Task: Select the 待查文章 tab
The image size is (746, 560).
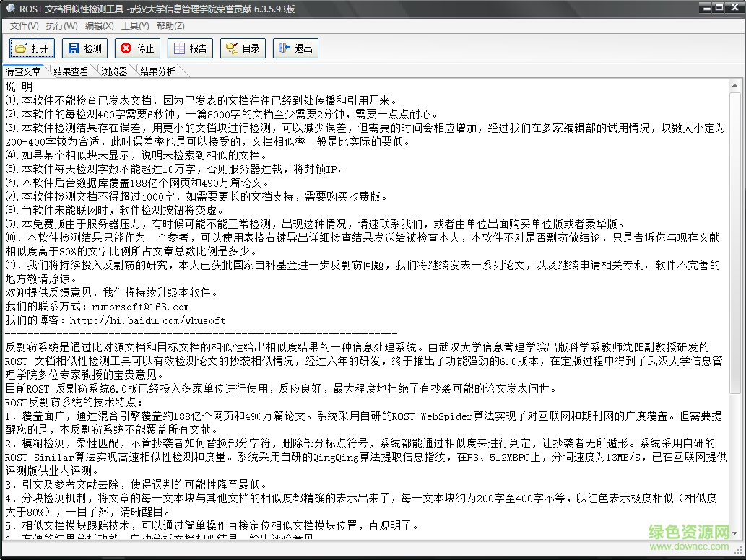Action: click(x=25, y=71)
